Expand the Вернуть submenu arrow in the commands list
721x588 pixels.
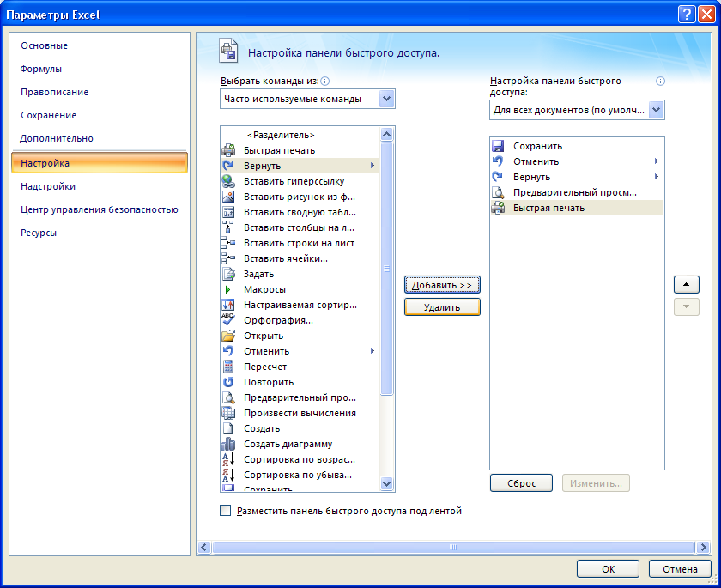tap(373, 166)
